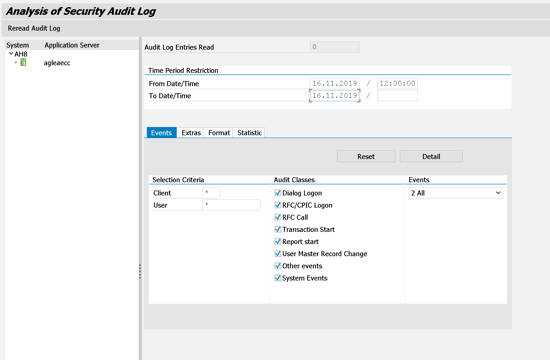Image resolution: width=550 pixels, height=360 pixels.
Task: Switch to the Events tab
Action: (x=161, y=133)
